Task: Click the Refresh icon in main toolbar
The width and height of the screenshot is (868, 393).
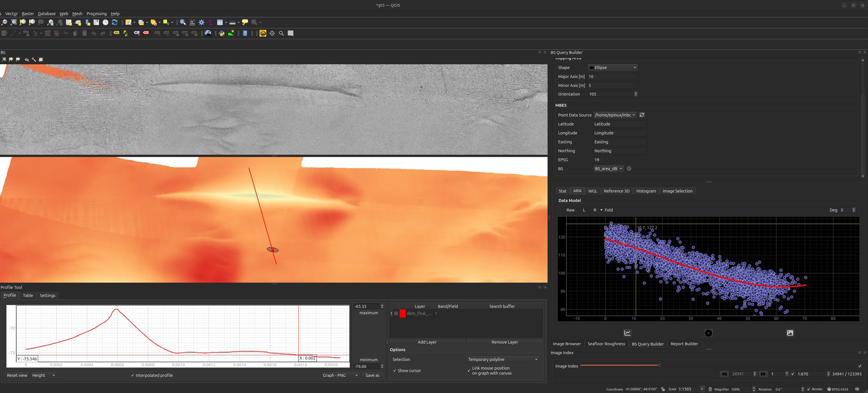Action: pyautogui.click(x=115, y=22)
